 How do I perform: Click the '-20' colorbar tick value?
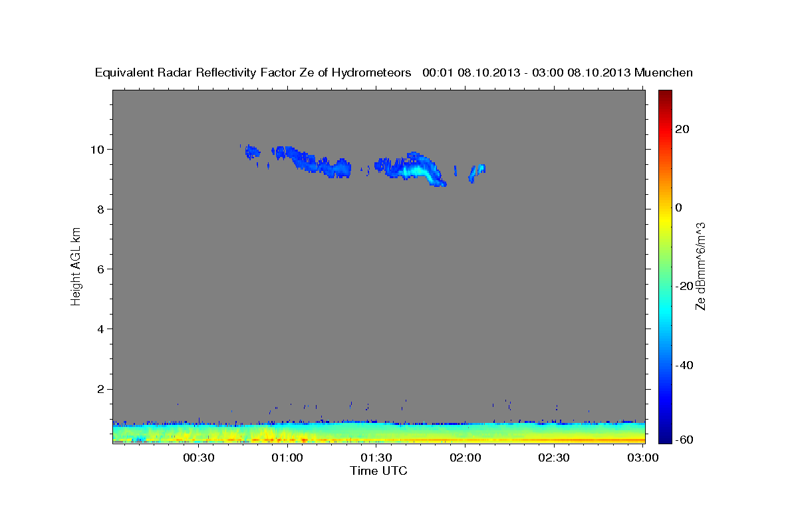(x=684, y=286)
